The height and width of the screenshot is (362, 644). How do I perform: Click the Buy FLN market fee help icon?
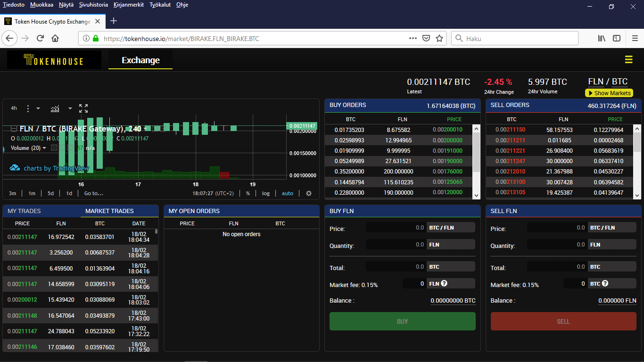pos(444,283)
